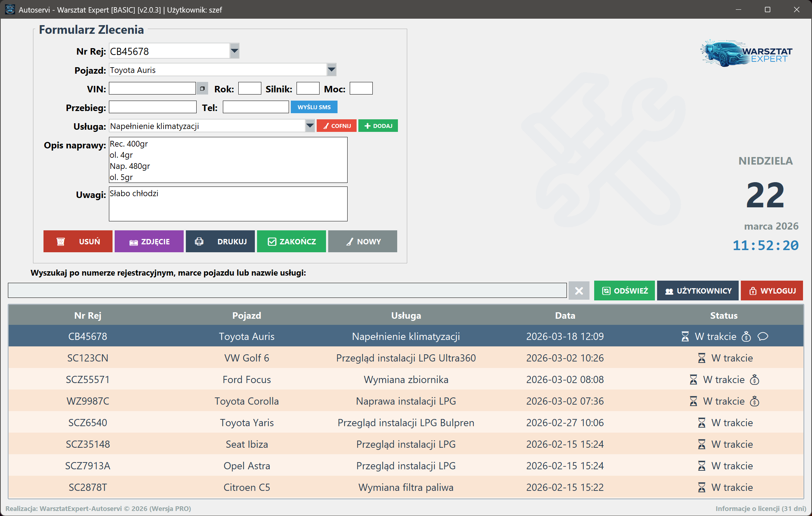Expand the Usługa service dropdown
Screen dimensions: 812x516
click(x=310, y=126)
